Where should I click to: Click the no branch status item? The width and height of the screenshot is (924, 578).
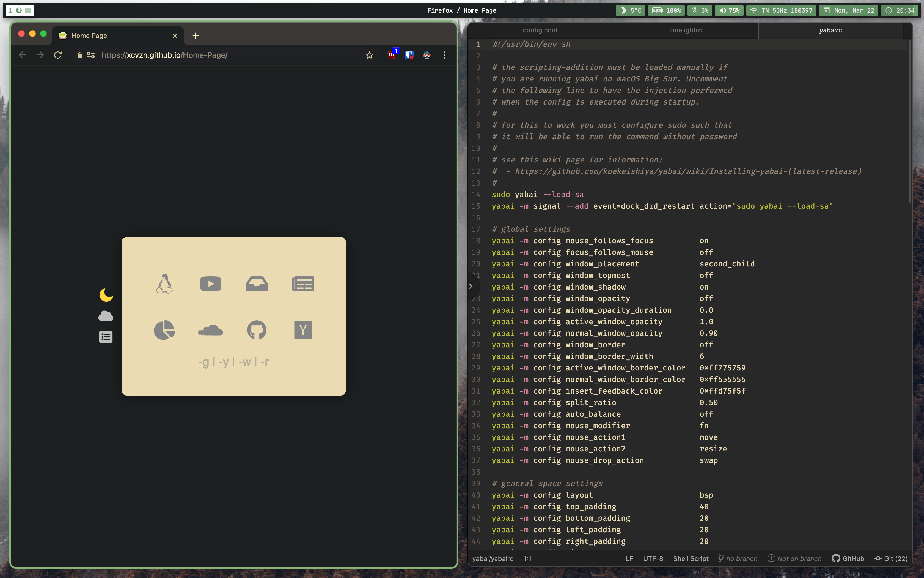(738, 558)
